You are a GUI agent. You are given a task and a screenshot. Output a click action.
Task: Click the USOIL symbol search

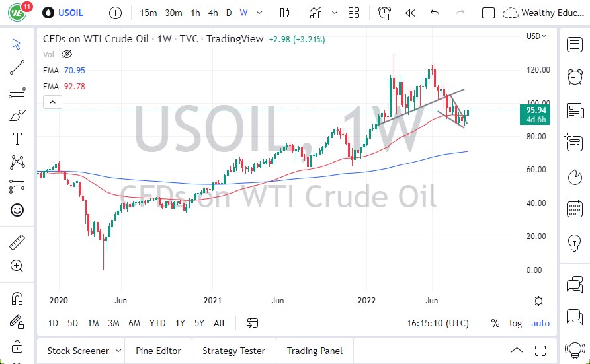coord(63,13)
